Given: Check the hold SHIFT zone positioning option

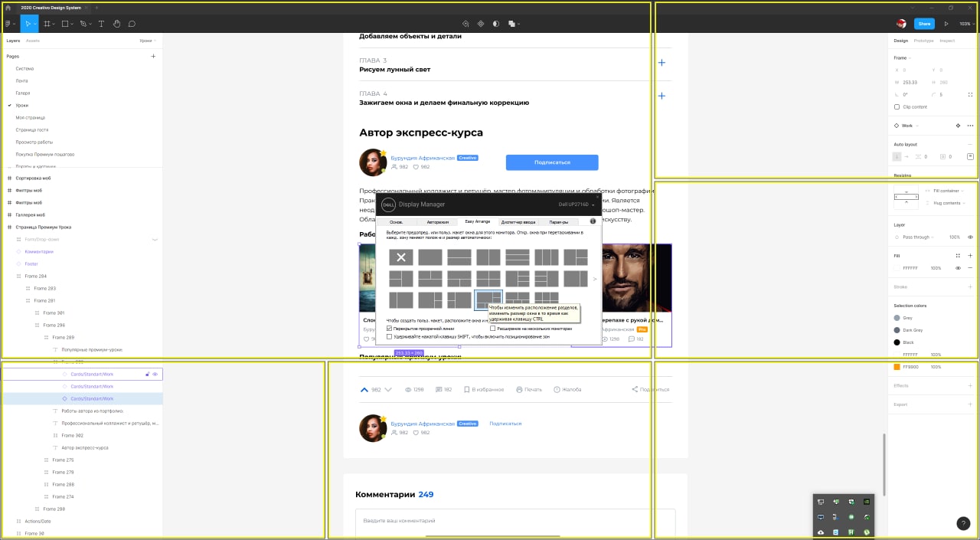Looking at the screenshot, I should (389, 336).
